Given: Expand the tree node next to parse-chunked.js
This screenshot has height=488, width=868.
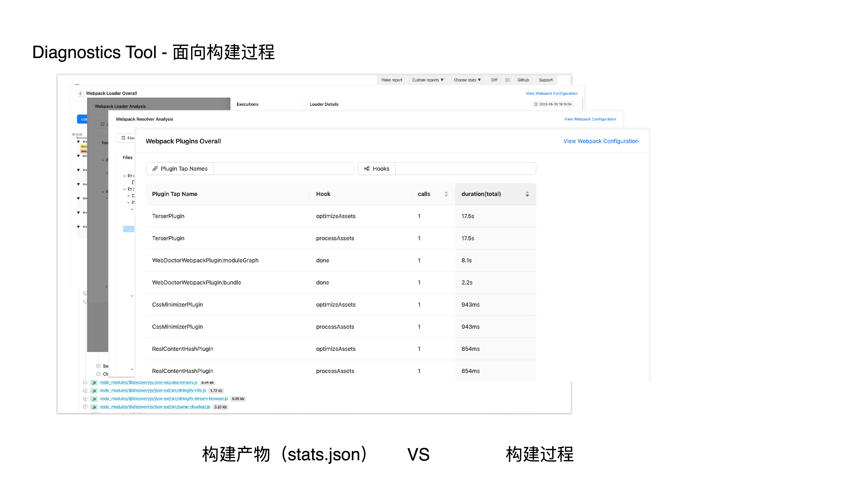Looking at the screenshot, I should tap(85, 407).
